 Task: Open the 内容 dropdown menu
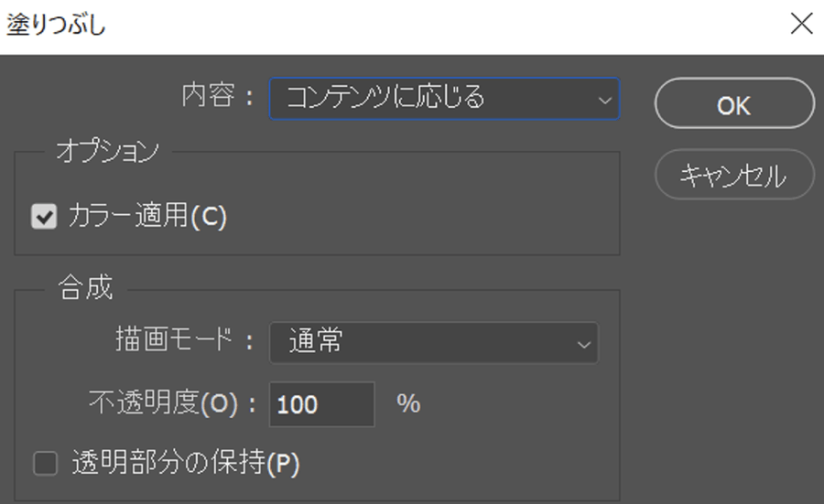point(443,98)
